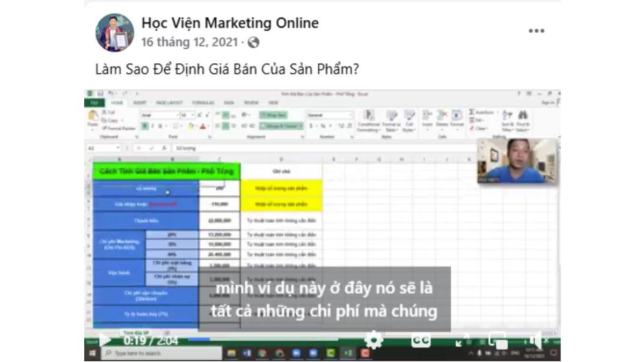644x362 pixels.
Task: Click AutoSum in Editing group
Action: pyautogui.click(x=481, y=113)
